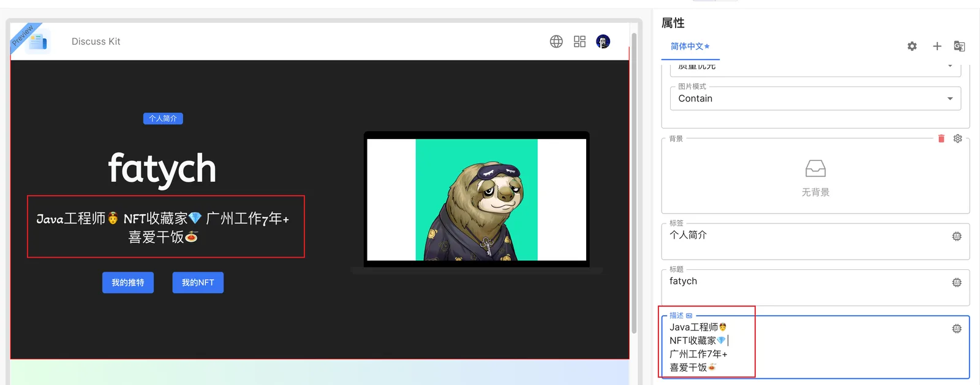Click the 个人简介 tag badge in preview
980x385 pixels.
[x=163, y=119]
